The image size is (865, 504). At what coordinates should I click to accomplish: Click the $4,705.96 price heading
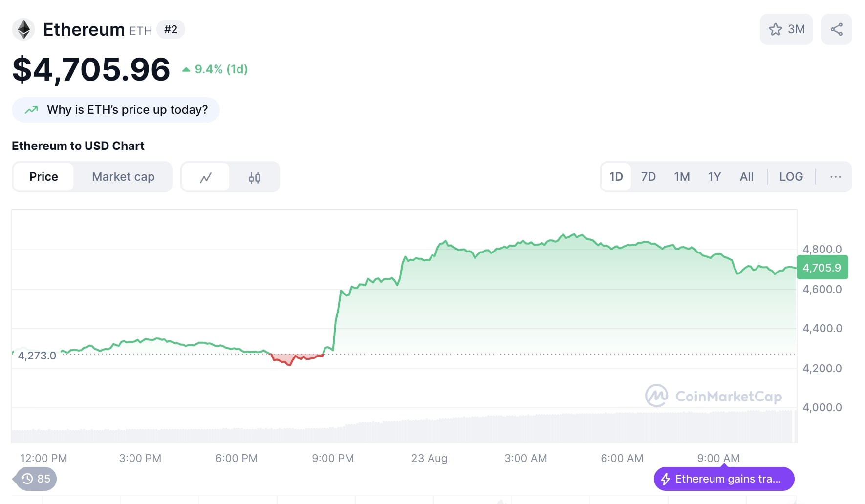(91, 69)
